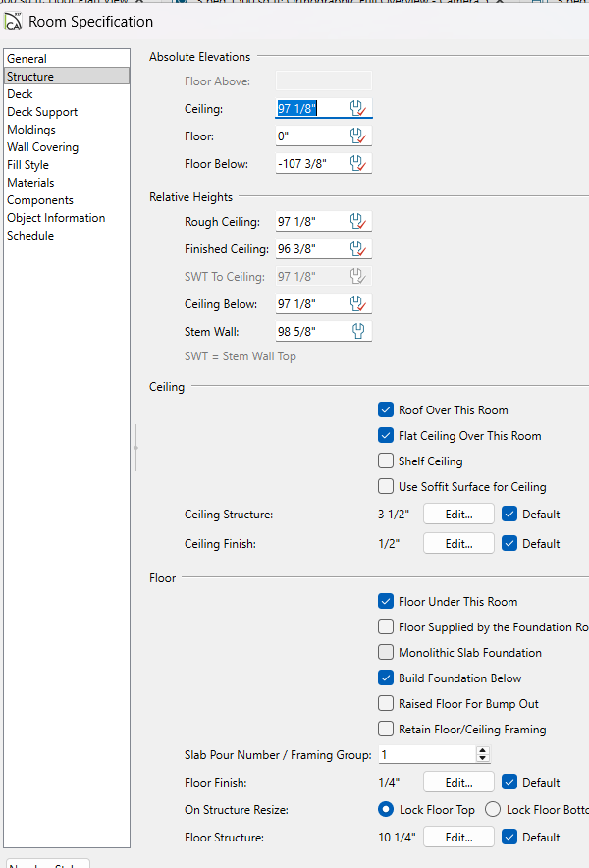
Task: Check Monolithic Slab Foundation option
Action: pos(386,653)
